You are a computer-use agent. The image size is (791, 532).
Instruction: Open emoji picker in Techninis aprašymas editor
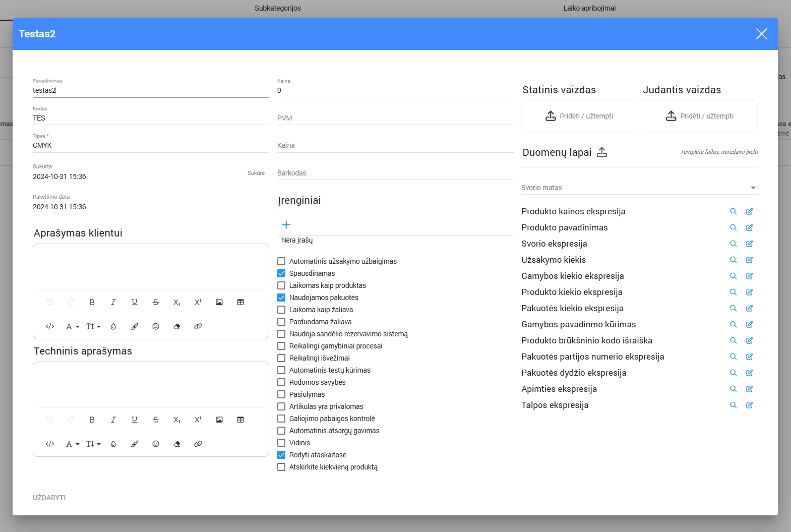click(x=156, y=444)
